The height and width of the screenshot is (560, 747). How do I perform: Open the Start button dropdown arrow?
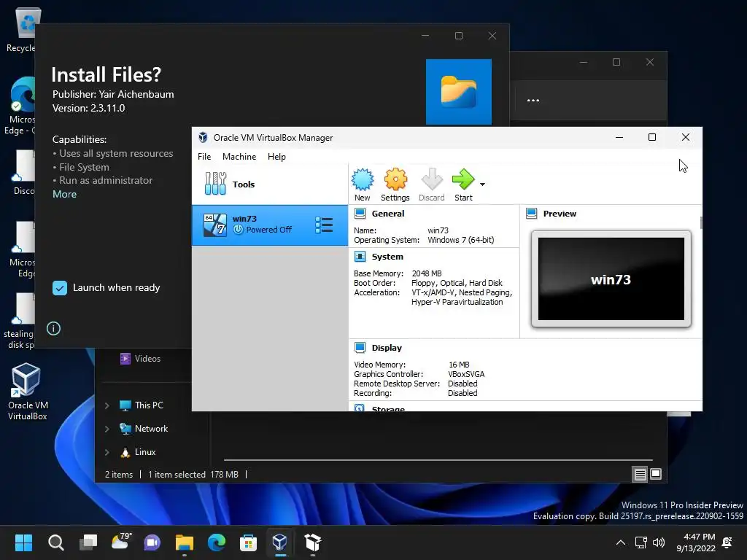click(x=482, y=184)
